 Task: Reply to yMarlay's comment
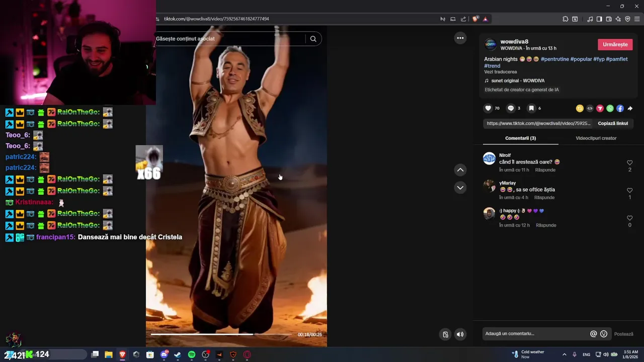(544, 198)
